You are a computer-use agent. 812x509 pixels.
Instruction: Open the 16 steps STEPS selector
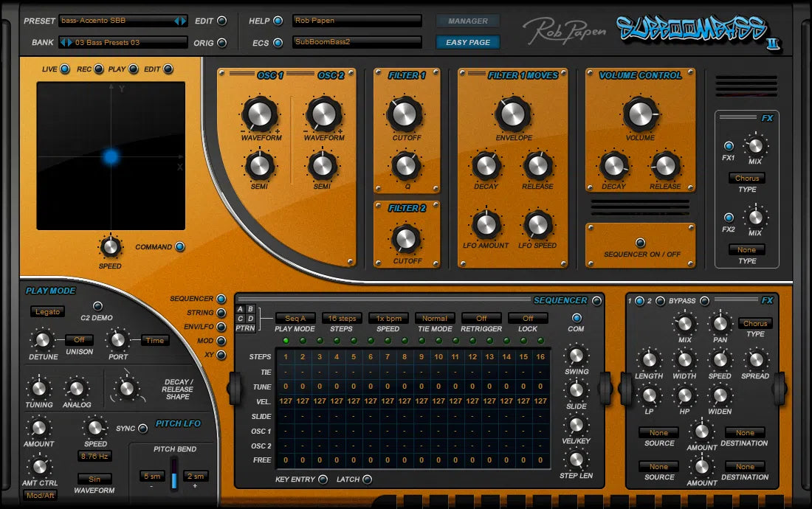pos(341,319)
